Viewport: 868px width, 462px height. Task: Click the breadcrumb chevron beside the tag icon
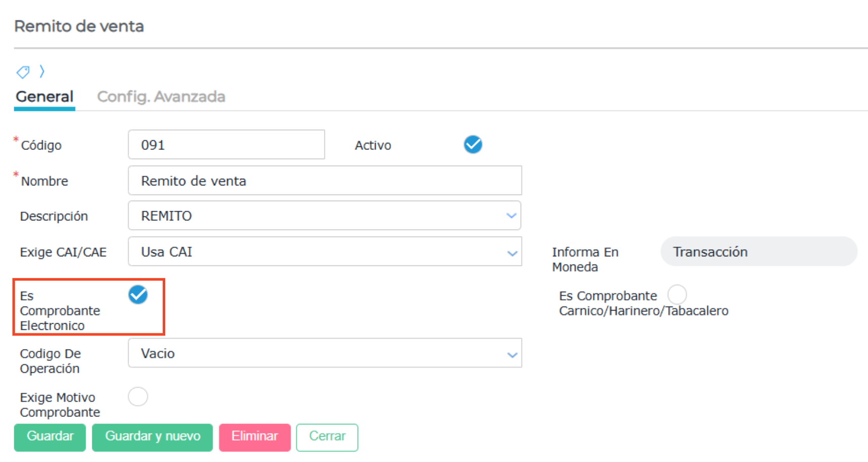[42, 71]
